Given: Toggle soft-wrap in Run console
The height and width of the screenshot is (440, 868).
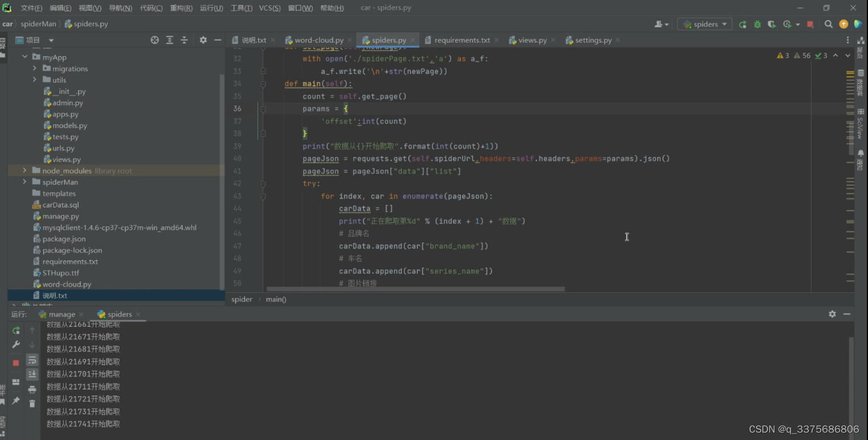Looking at the screenshot, I should [32, 360].
